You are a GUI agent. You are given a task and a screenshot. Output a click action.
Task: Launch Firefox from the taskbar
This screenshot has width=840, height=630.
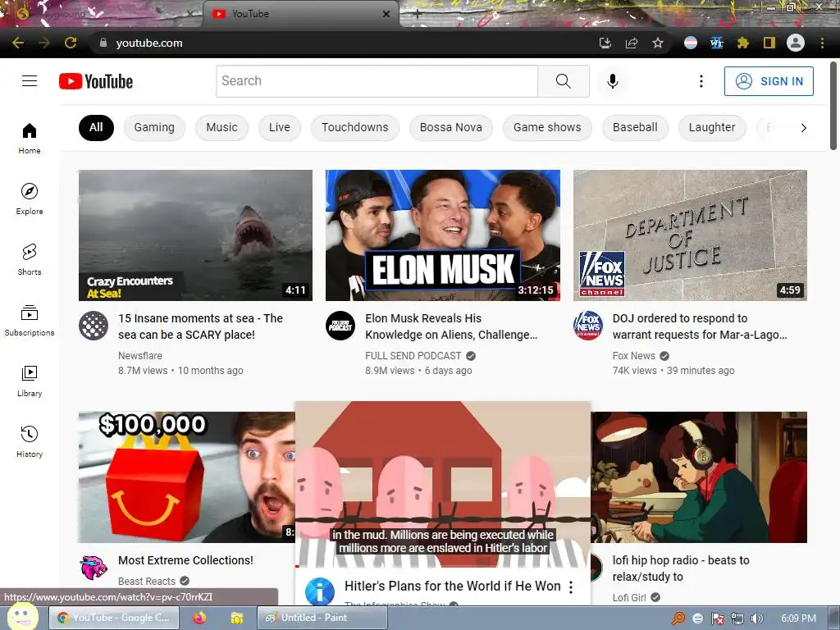[x=199, y=618]
